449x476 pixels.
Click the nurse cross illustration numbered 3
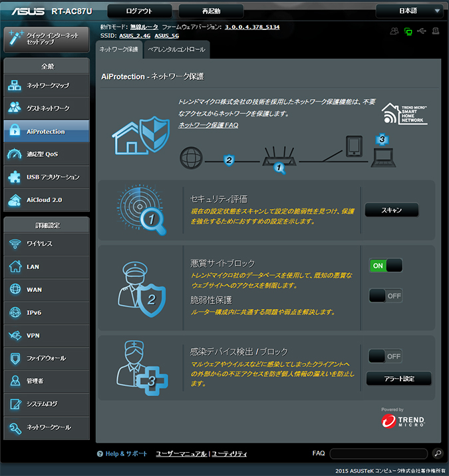(142, 368)
